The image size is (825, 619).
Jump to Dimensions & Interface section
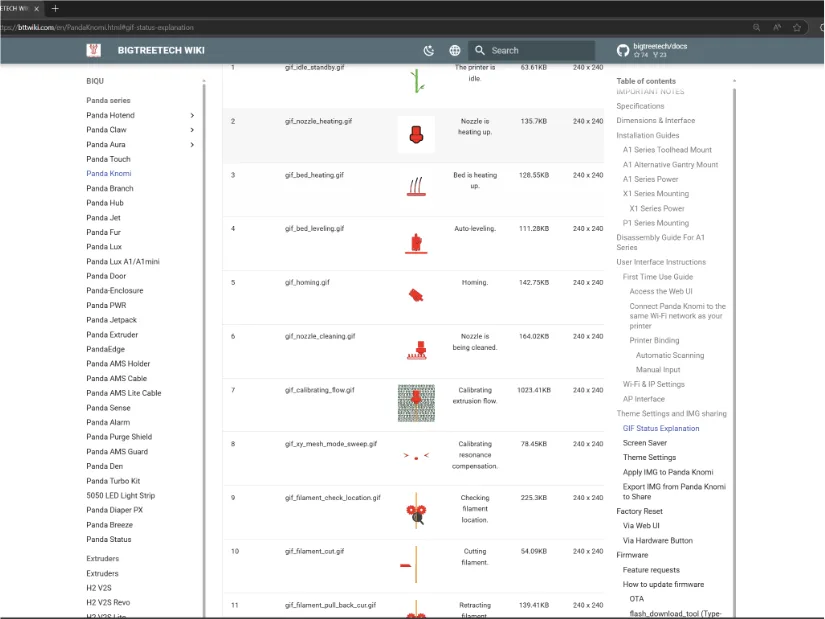656,121
